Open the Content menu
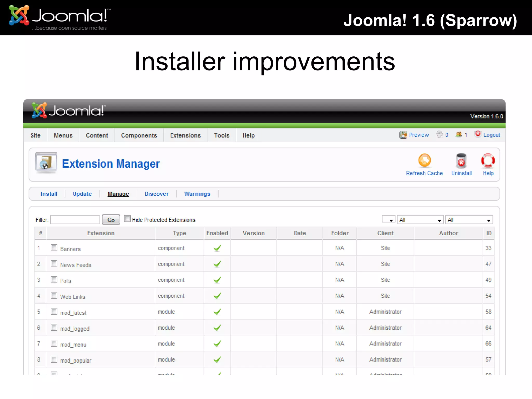 click(97, 135)
